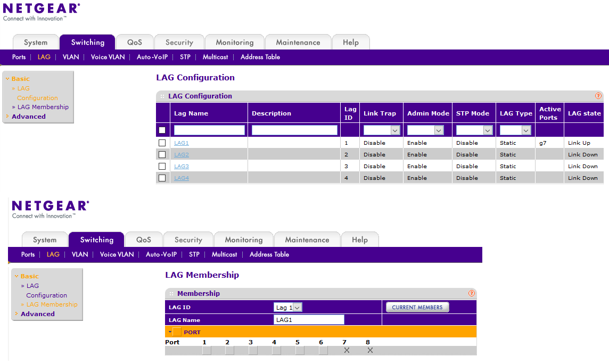The image size is (609, 364).
Task: Click the Membership panel help icon
Action: (x=471, y=294)
